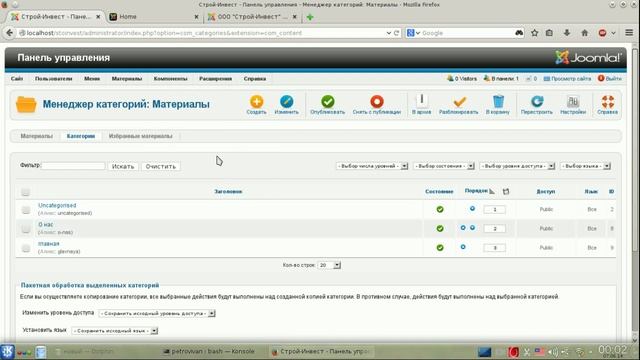
Task: Reload the page with the refresh icon
Action: point(396,33)
